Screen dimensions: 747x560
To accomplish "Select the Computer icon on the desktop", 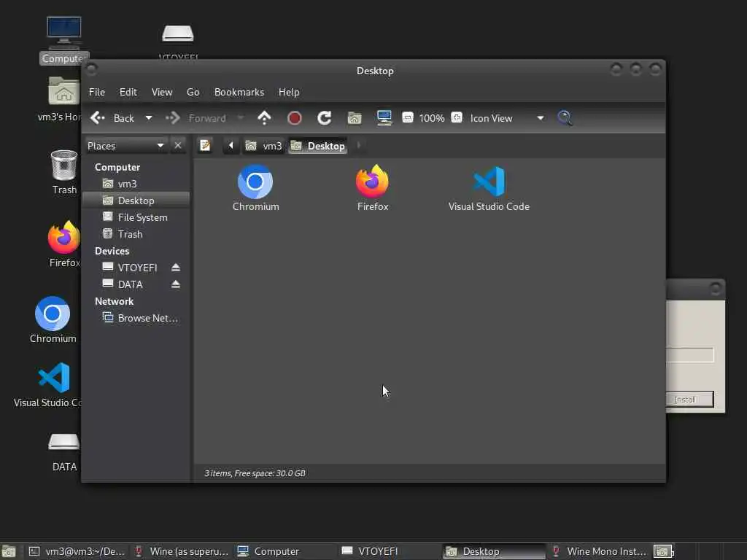I will (x=64, y=41).
